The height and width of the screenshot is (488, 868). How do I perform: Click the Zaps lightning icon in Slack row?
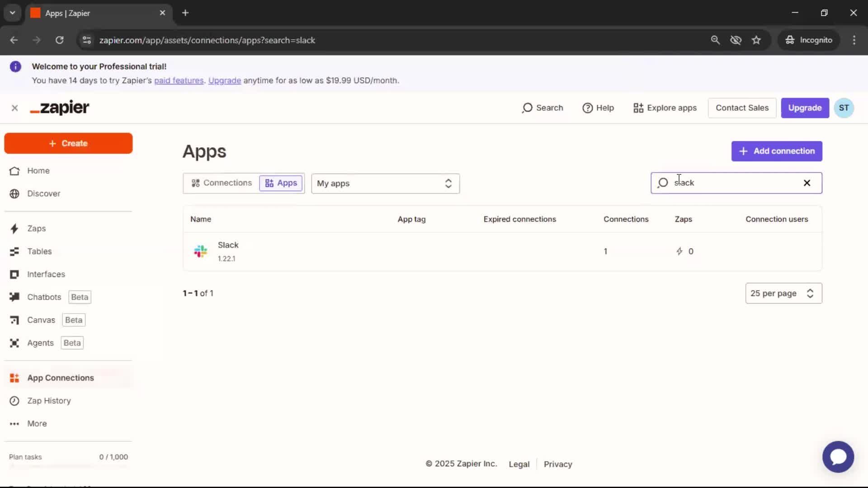click(679, 251)
